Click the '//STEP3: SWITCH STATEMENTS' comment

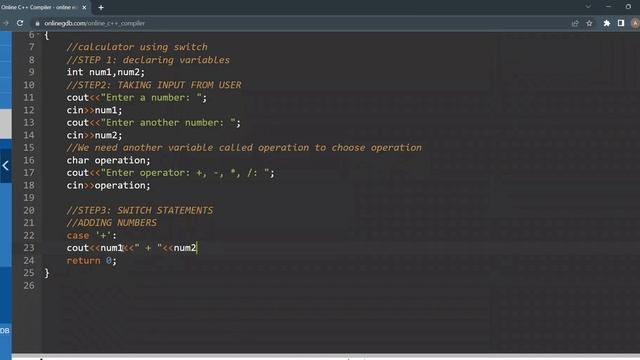point(140,211)
